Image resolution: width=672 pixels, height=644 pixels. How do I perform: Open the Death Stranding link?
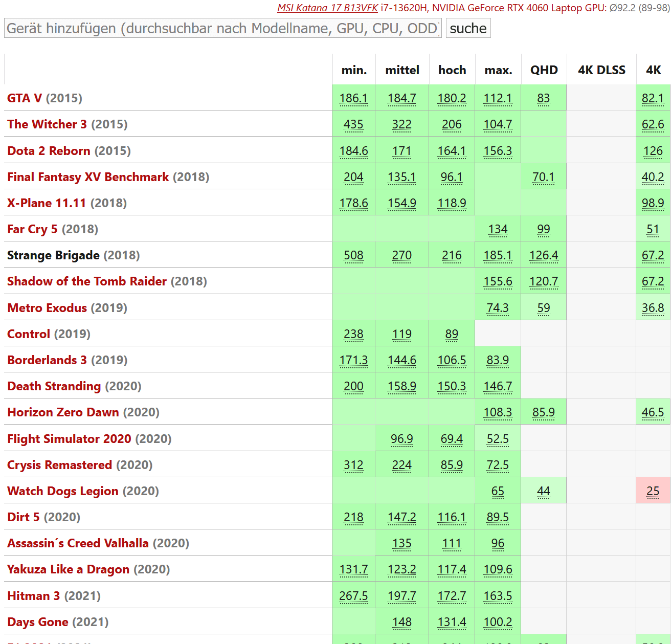[x=54, y=386]
